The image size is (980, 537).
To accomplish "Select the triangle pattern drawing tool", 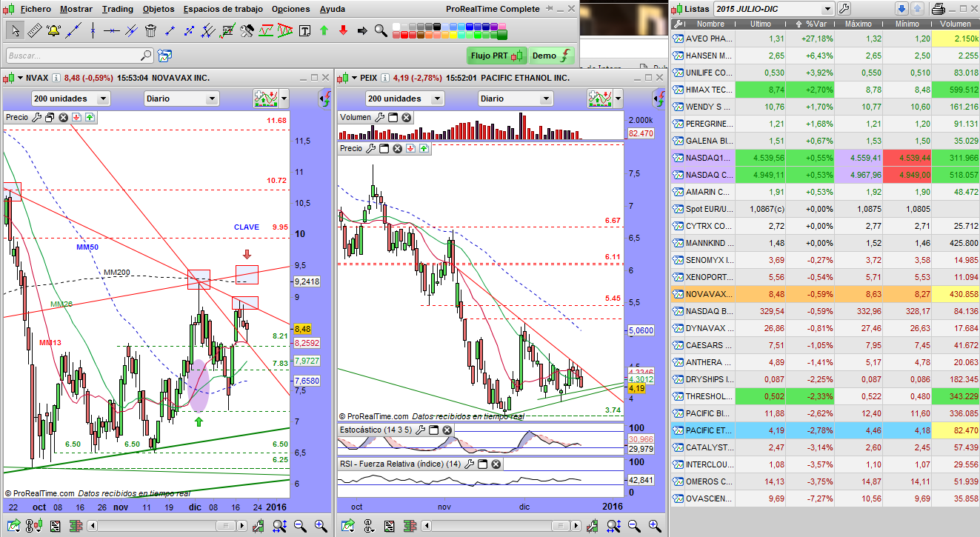I will pos(285,31).
